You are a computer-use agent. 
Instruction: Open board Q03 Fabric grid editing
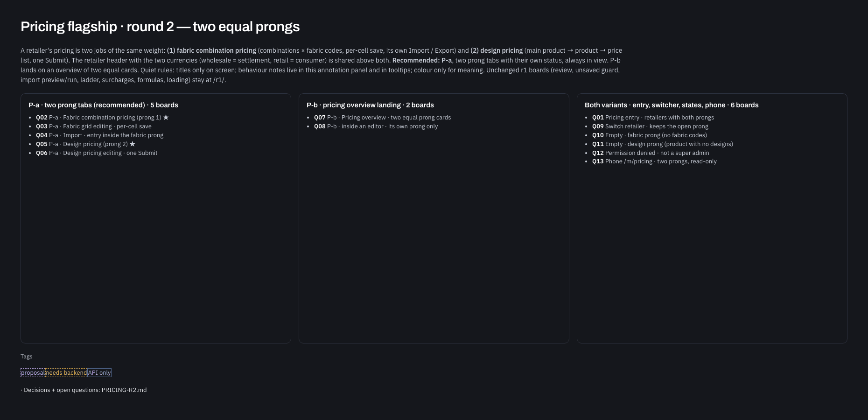pos(93,126)
